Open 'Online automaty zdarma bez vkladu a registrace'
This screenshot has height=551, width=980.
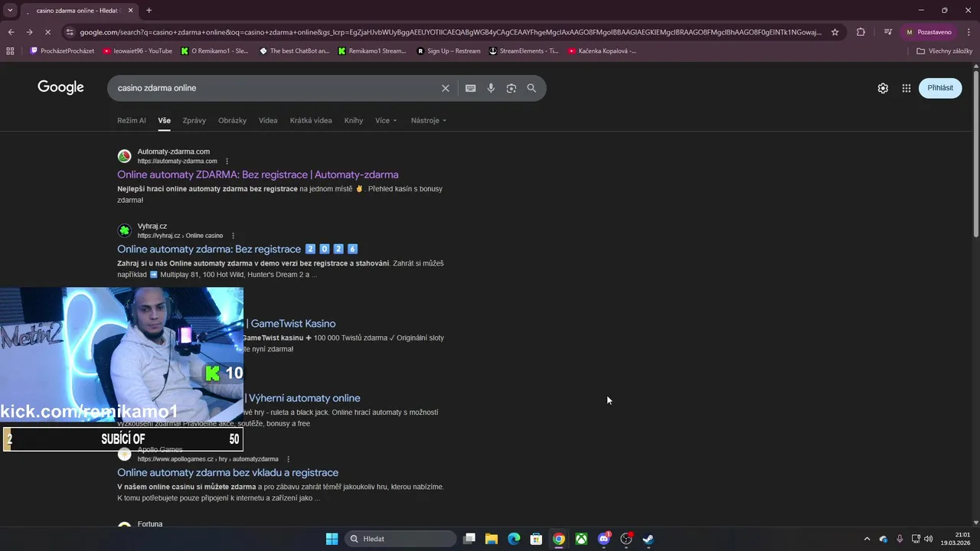[x=227, y=473]
